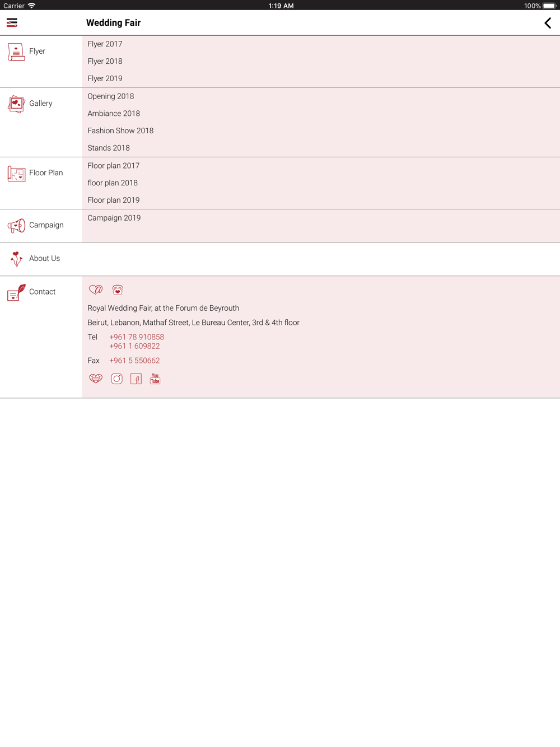560x747 pixels.
Task: View the Opening 2018 gallery
Action: click(x=111, y=96)
